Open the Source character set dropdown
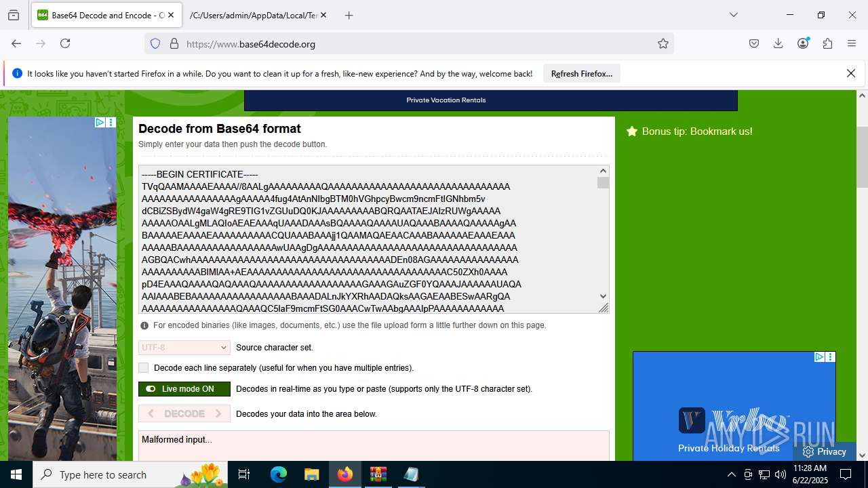868x488 pixels. pyautogui.click(x=184, y=347)
